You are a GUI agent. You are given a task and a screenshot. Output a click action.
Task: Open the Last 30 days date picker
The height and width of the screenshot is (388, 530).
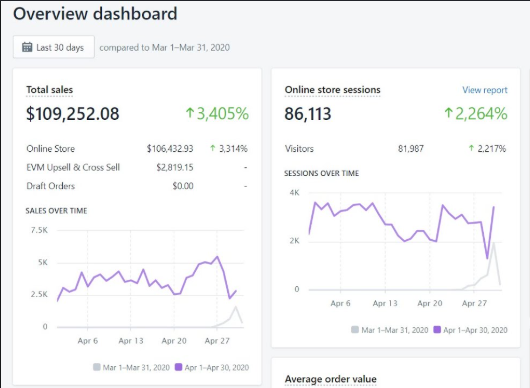click(54, 47)
